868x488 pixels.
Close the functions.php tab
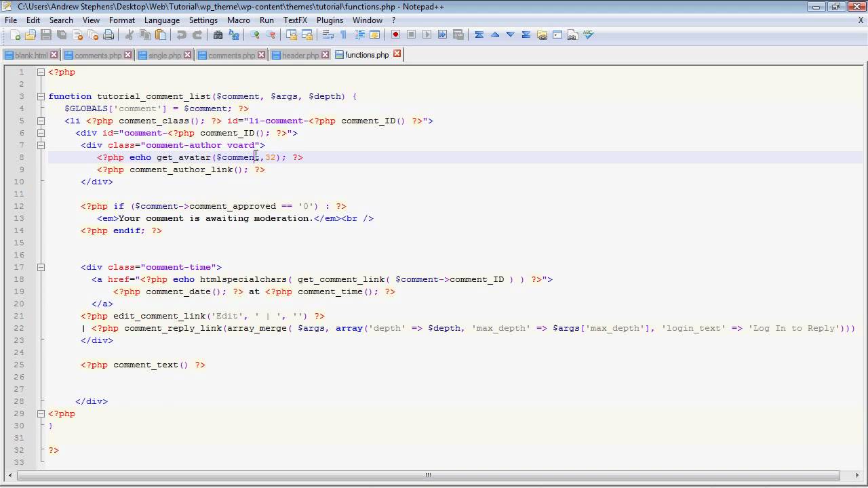(x=397, y=54)
